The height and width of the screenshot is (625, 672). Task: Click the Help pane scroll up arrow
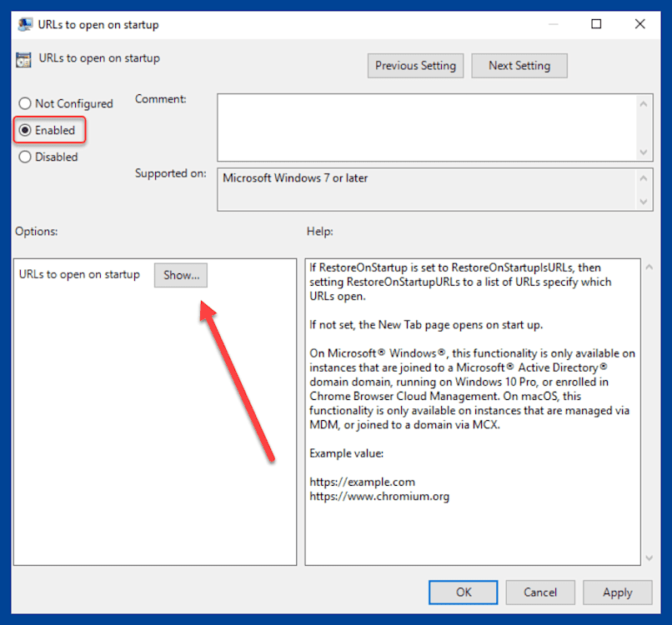click(x=649, y=267)
